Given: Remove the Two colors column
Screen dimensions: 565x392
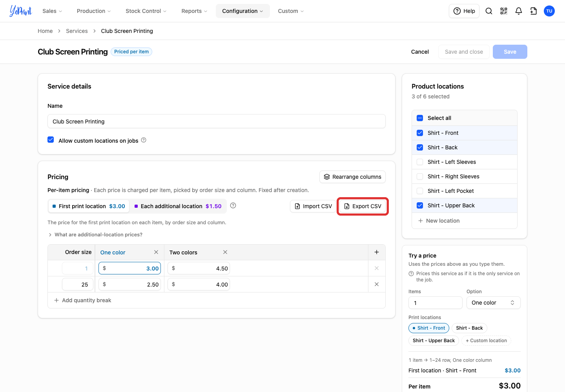Looking at the screenshot, I should (x=225, y=252).
